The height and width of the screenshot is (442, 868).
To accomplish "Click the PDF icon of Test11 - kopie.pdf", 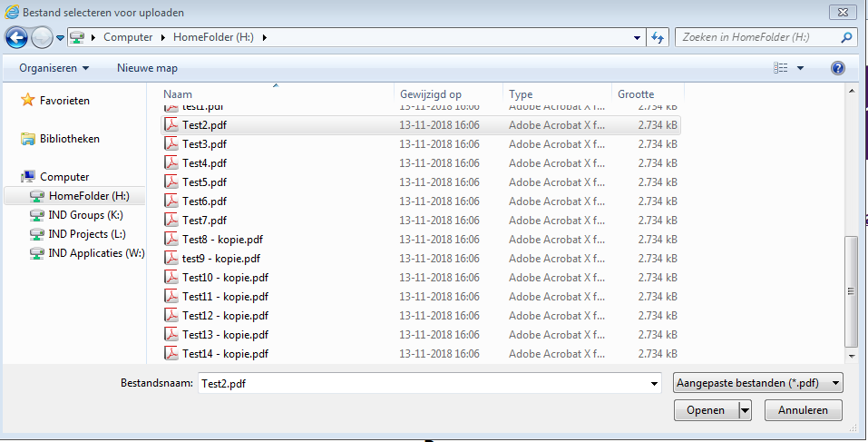I will (x=171, y=296).
